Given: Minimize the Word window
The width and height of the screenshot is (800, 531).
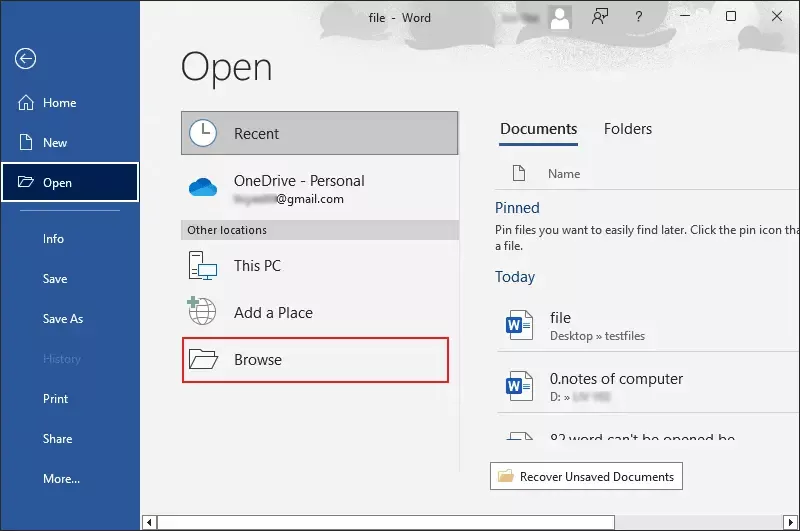Looking at the screenshot, I should tap(685, 16).
